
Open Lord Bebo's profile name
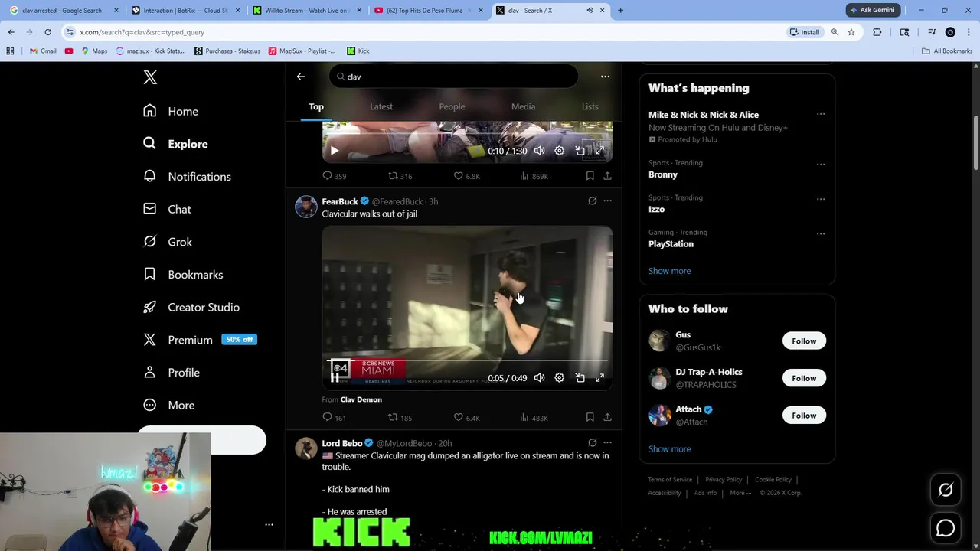(342, 443)
